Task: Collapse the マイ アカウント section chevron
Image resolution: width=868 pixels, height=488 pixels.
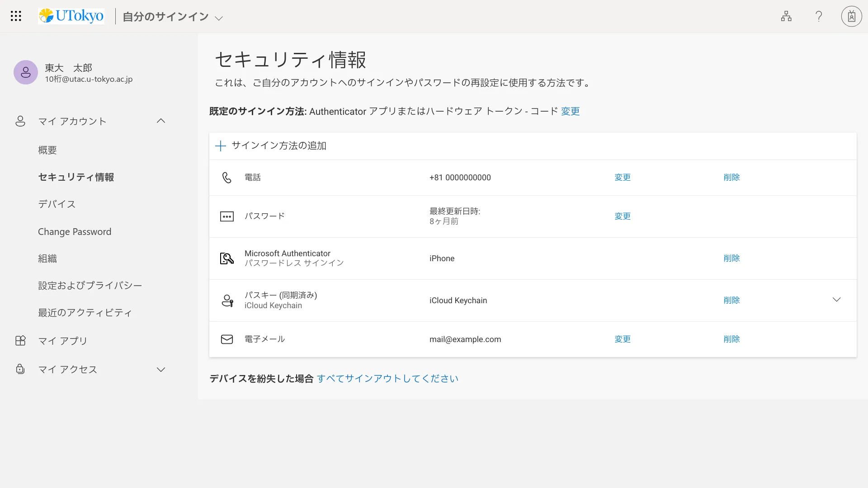Action: coord(161,121)
